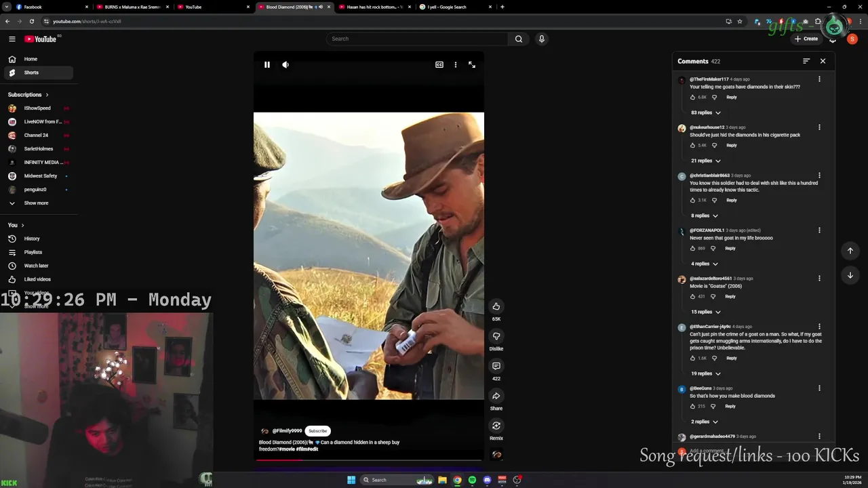
Task: Mute the Shorts video volume
Action: (x=285, y=65)
